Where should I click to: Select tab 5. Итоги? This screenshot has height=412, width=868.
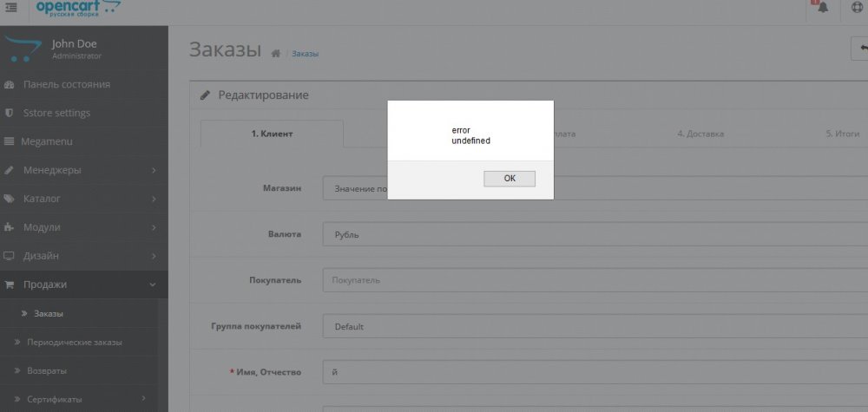(x=843, y=134)
